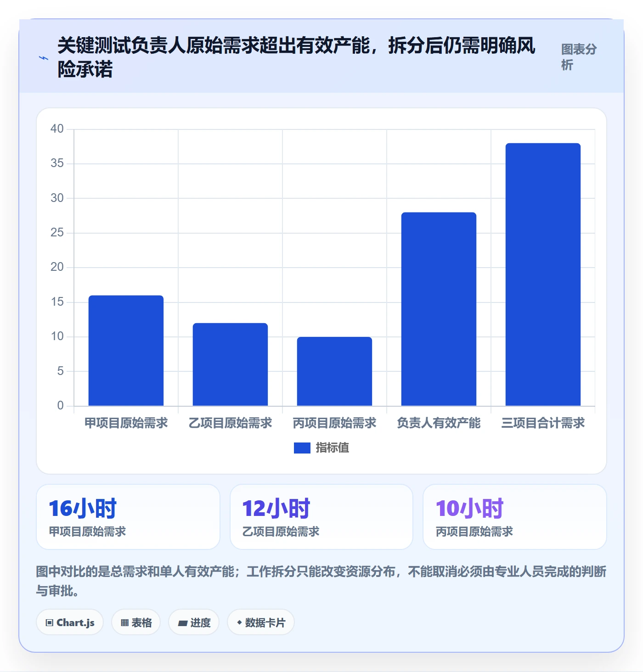Click the 丙项目原始需求 x-axis label
Image resolution: width=643 pixels, height=672 pixels.
[x=334, y=423]
